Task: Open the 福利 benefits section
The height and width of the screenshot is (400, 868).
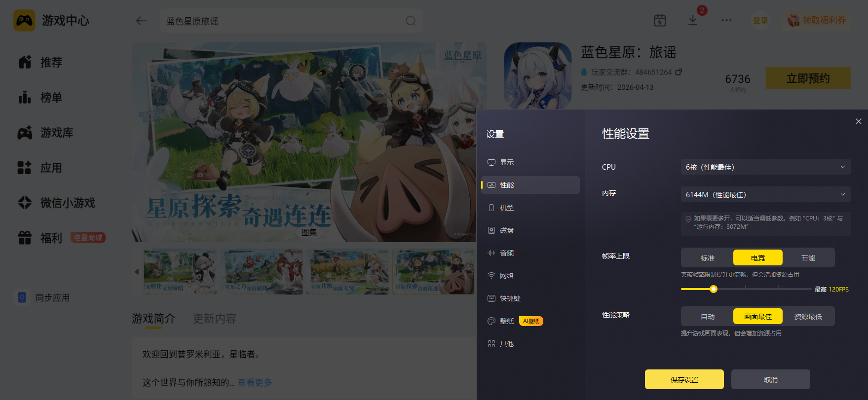Action: point(40,238)
